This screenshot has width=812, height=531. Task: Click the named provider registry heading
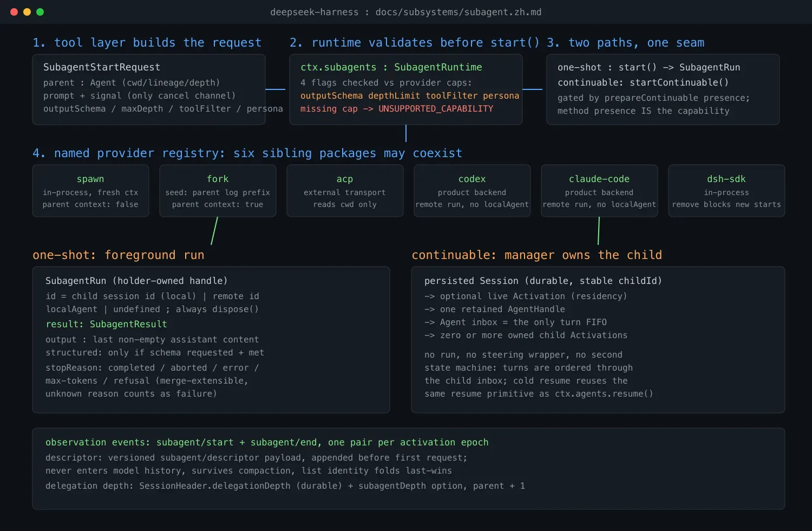247,153
